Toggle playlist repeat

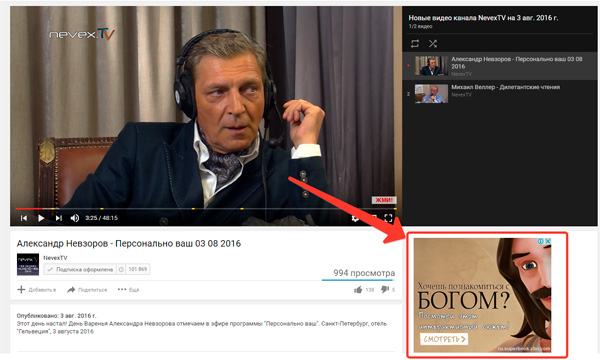point(415,44)
